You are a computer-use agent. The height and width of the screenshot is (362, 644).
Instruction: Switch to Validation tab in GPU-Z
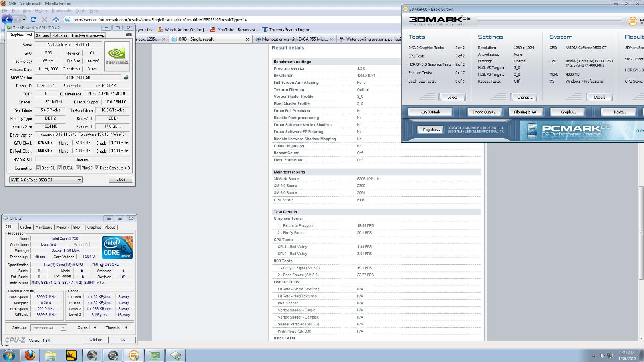[60, 35]
